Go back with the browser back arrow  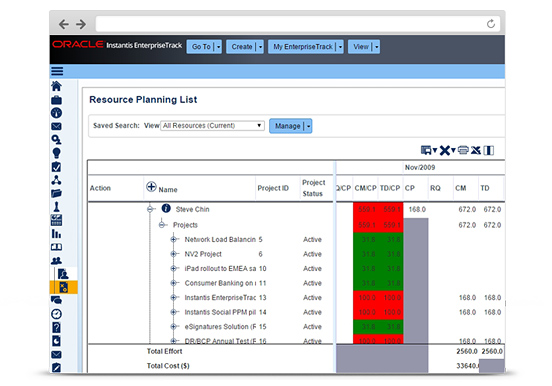pos(64,24)
